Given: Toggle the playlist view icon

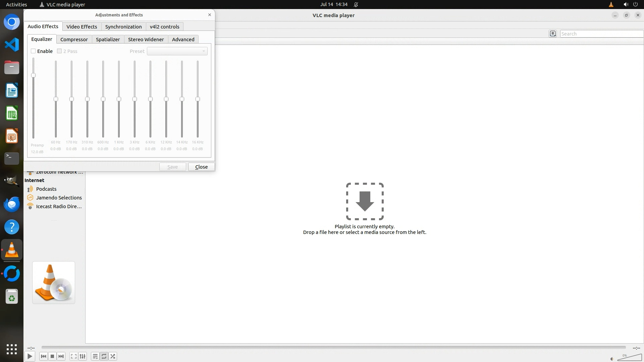Looking at the screenshot, I should [x=95, y=356].
